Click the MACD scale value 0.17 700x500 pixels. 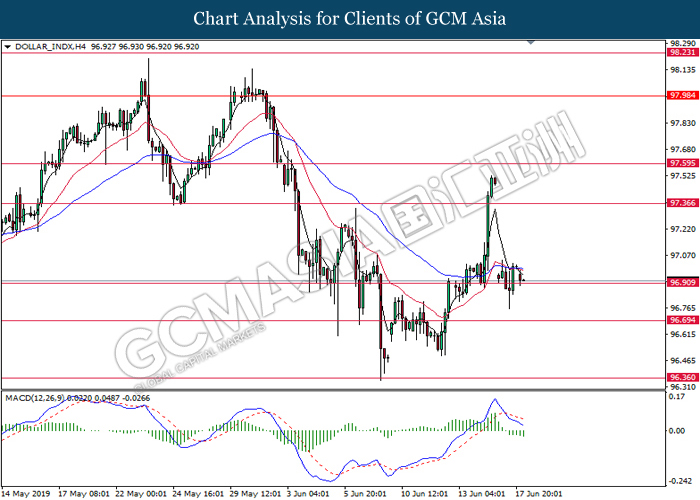(x=677, y=396)
